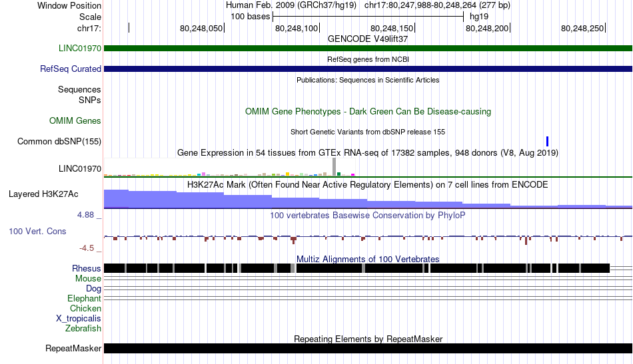Click the 100 bases scale bar
This screenshot has height=364, width=633.
click(x=368, y=17)
